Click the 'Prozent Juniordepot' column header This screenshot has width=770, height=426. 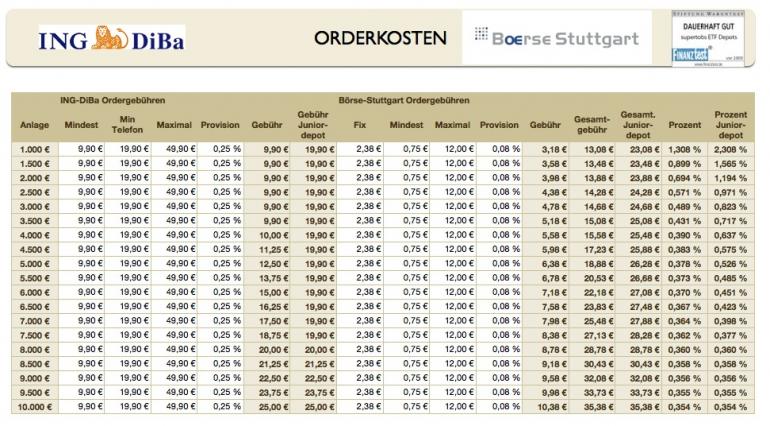(x=731, y=125)
